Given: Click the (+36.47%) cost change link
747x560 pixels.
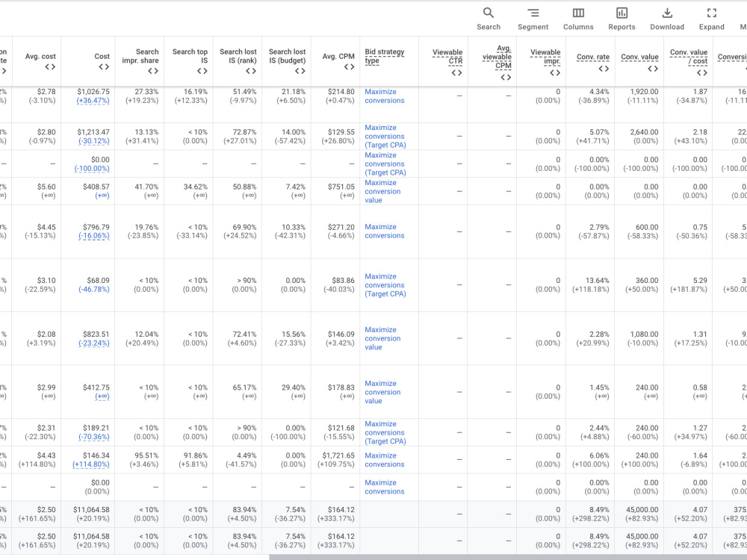Looking at the screenshot, I should tap(93, 101).
